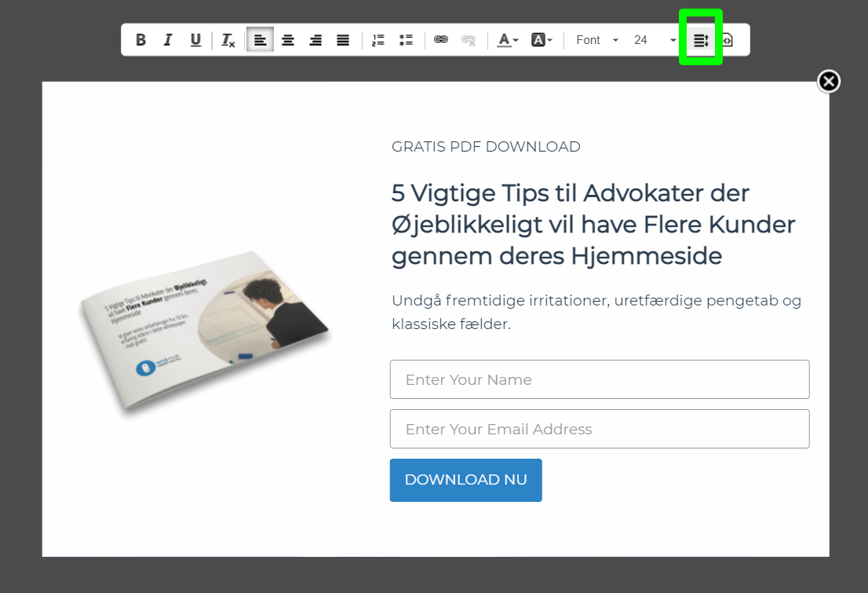Open the text color picker

(x=508, y=40)
